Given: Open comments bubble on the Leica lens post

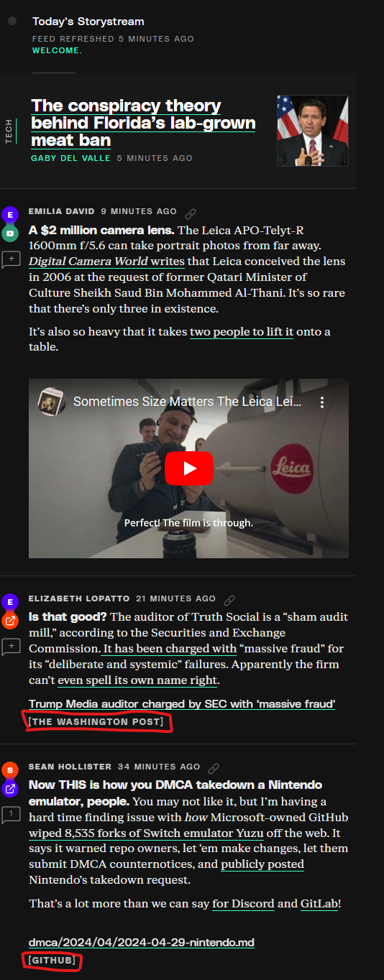Looking at the screenshot, I should (x=11, y=260).
